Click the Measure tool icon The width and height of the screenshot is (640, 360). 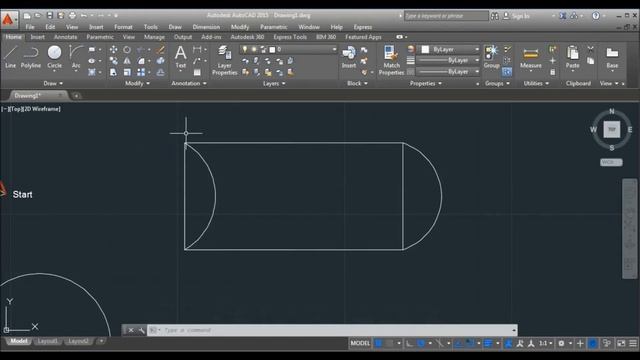tap(531, 57)
